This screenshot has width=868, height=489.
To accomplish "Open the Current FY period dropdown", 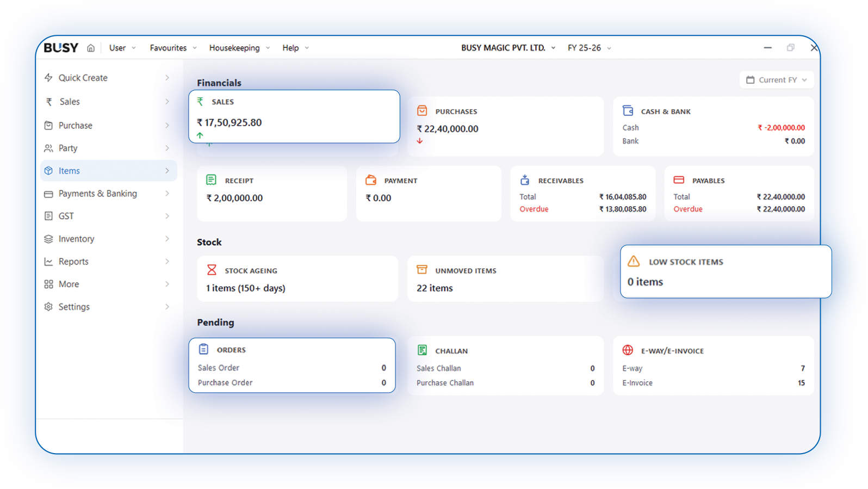I will [777, 80].
